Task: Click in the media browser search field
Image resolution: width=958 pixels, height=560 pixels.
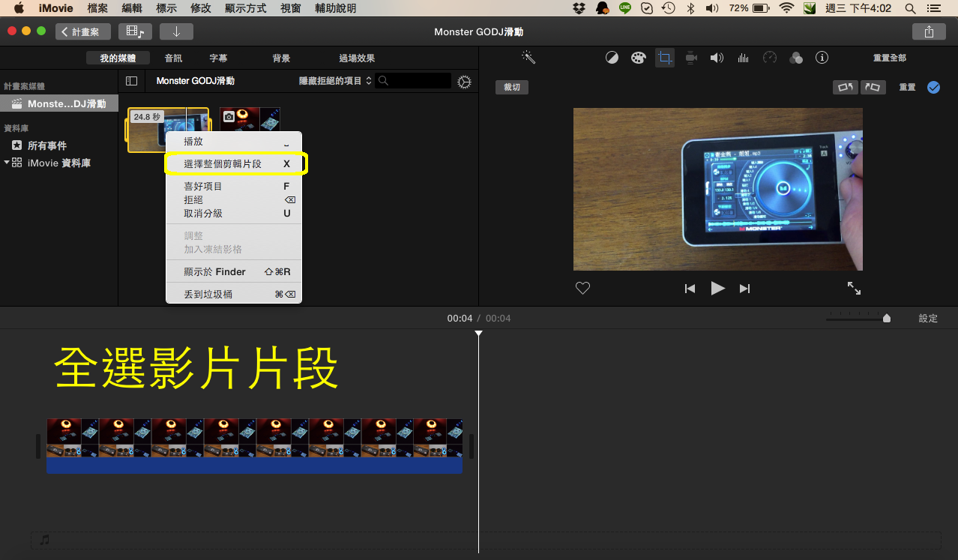Action: pos(414,81)
